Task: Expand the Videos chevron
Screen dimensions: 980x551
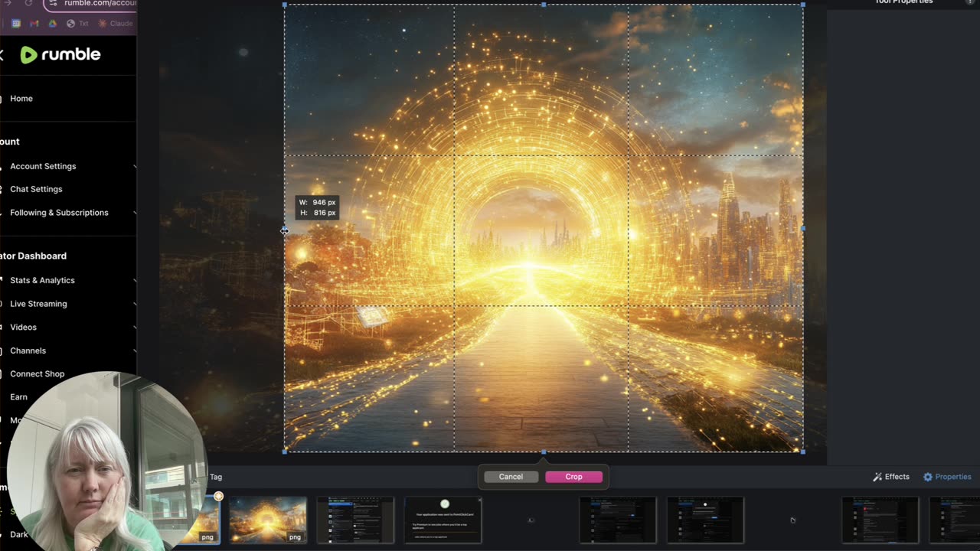Action: tap(134, 327)
